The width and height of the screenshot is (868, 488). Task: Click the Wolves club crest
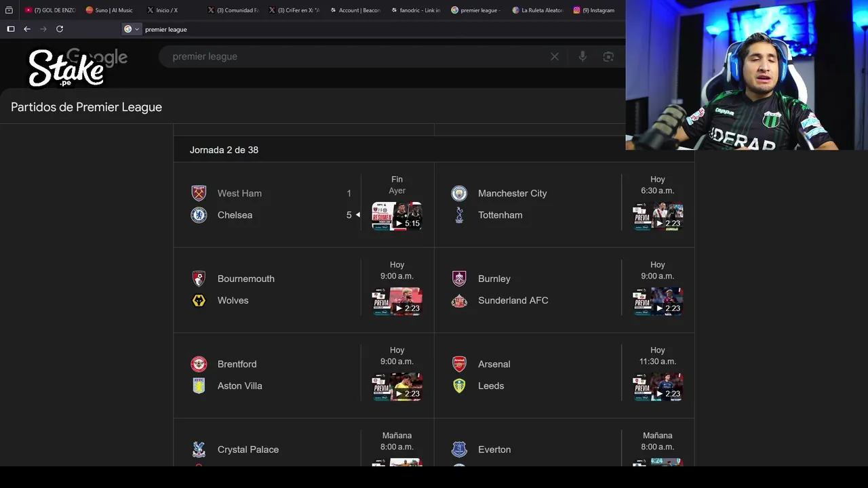pos(199,300)
